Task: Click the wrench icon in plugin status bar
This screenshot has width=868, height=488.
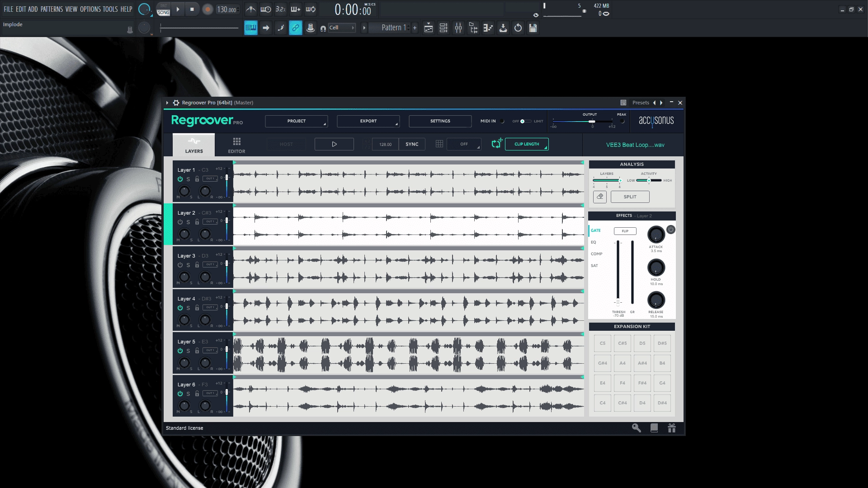Action: (637, 428)
